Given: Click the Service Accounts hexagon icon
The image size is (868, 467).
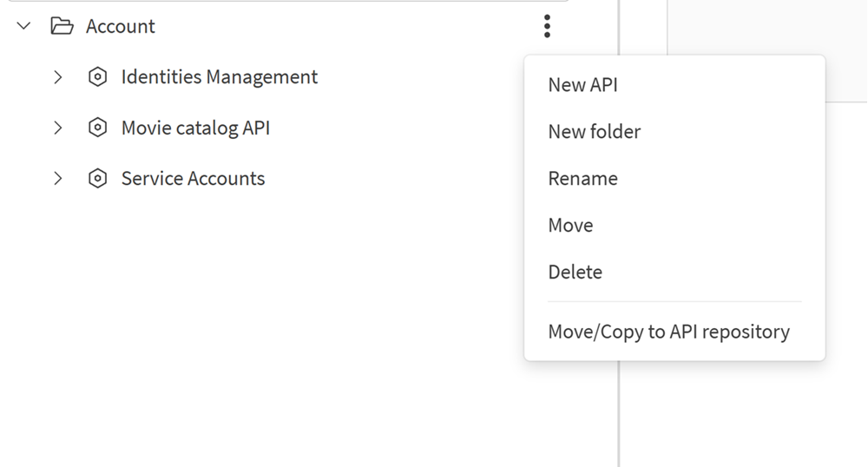Looking at the screenshot, I should (x=98, y=179).
